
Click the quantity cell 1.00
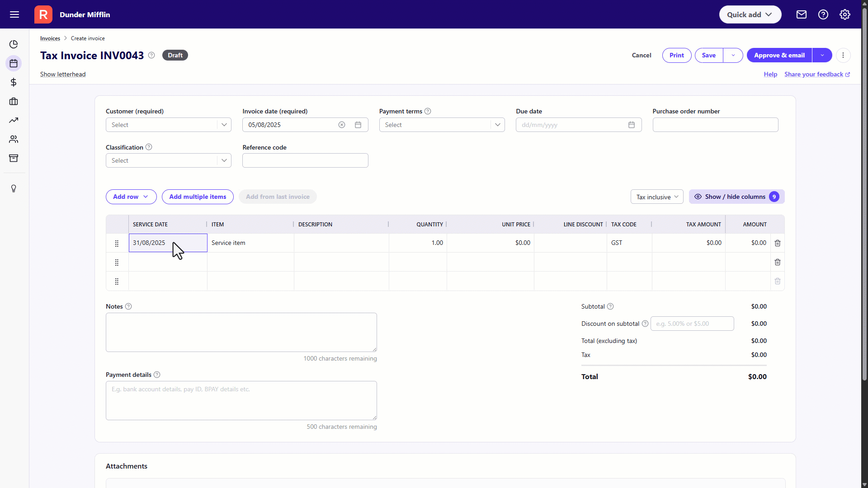click(x=418, y=243)
